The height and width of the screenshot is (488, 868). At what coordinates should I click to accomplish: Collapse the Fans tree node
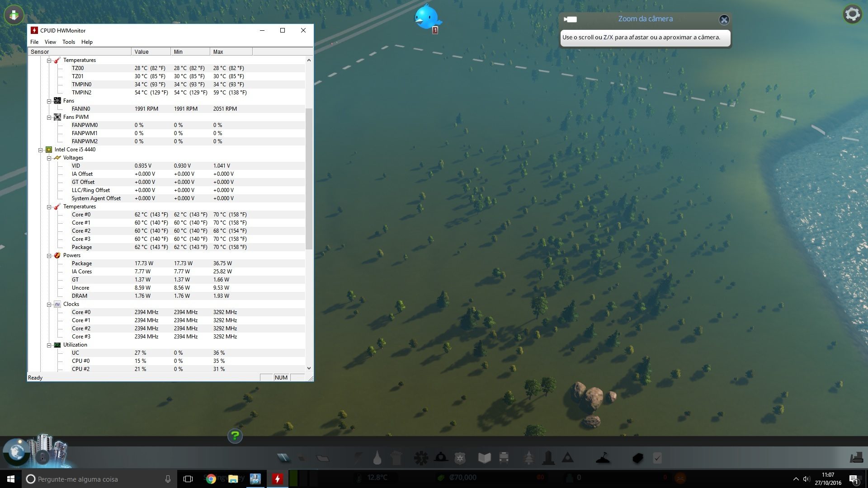click(49, 101)
